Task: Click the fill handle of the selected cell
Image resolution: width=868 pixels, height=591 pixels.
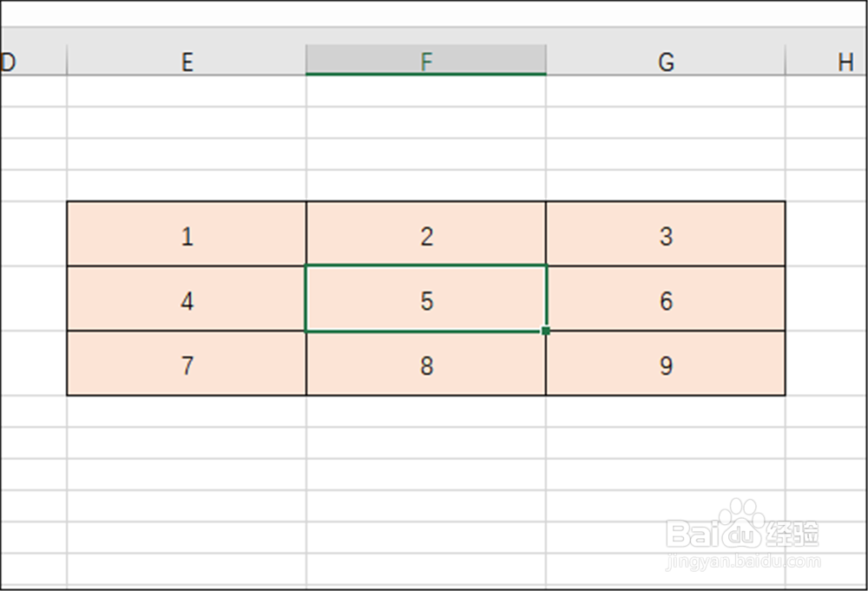Action: [x=546, y=332]
